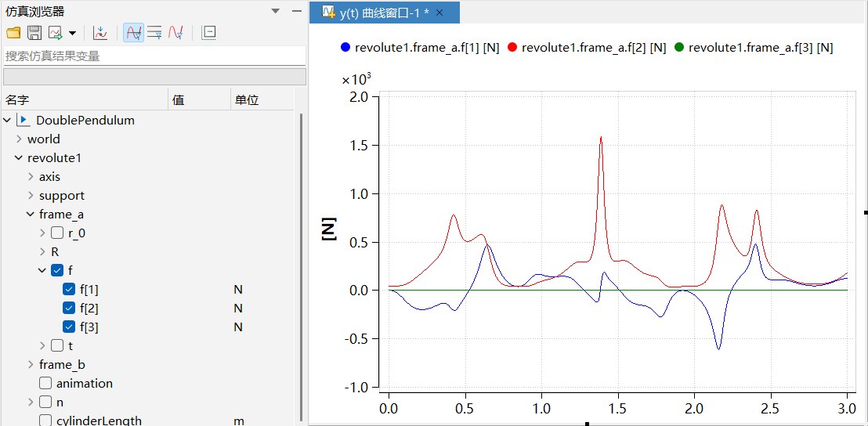Click the red curve filter icon
Viewport: 868px width, 426px height.
click(175, 33)
